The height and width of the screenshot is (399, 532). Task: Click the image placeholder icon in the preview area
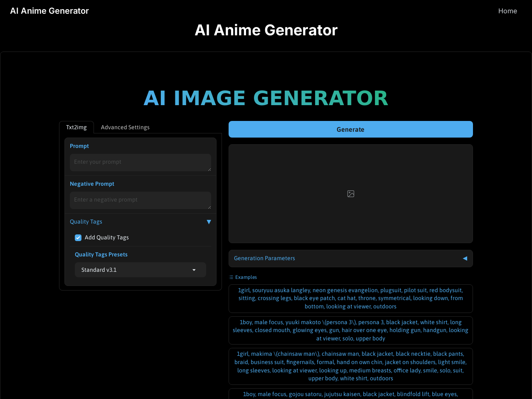coord(350,193)
